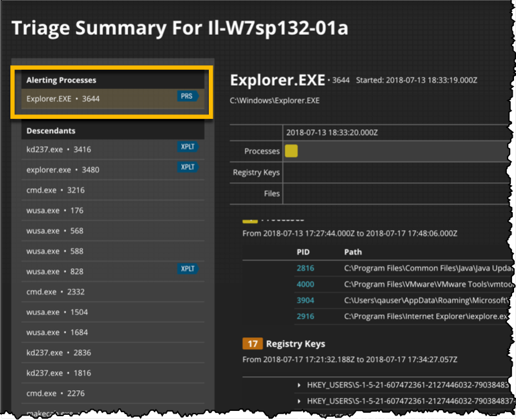The image size is (516, 420).
Task: Select descendant explorer.exe 3480
Action: pyautogui.click(x=113, y=170)
